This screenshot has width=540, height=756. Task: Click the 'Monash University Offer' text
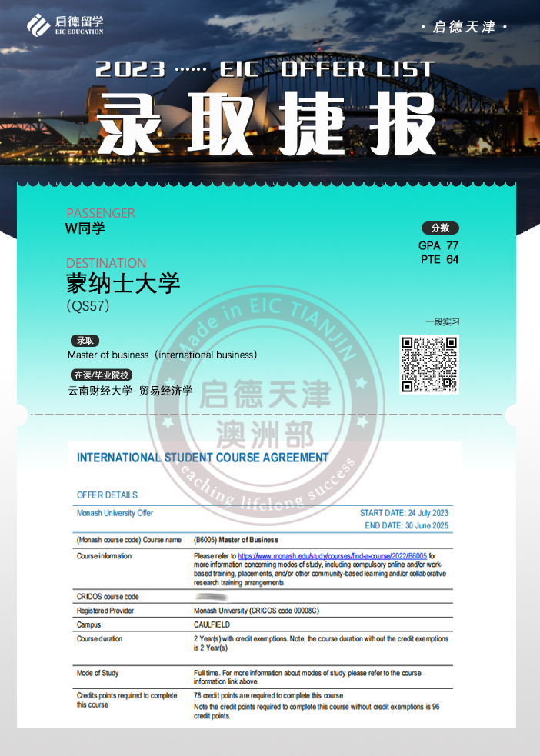pos(115,513)
